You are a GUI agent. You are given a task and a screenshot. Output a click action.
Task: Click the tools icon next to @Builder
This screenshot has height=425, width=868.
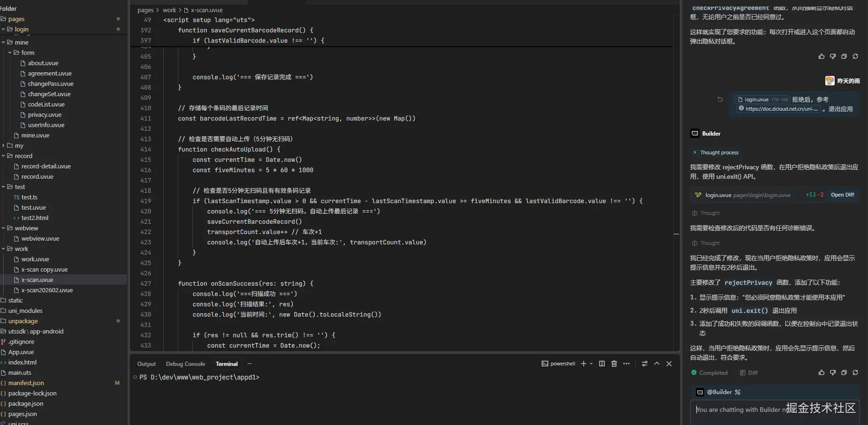[x=738, y=392]
